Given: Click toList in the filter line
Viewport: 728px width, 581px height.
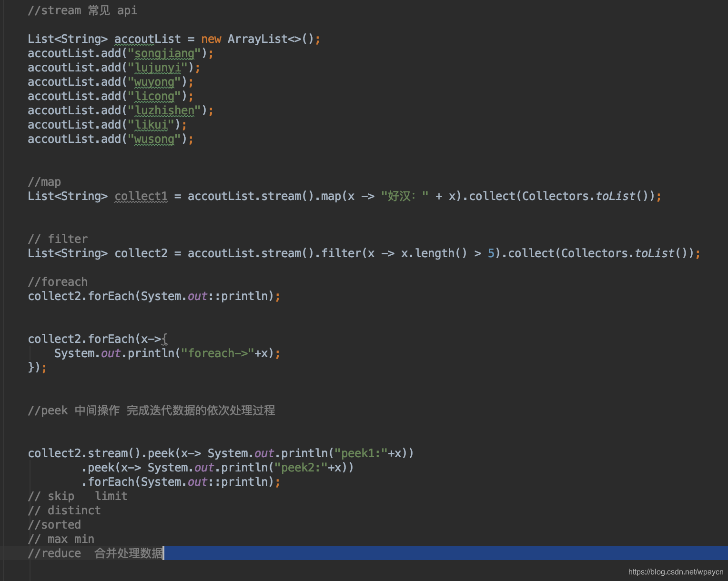Looking at the screenshot, I should click(654, 253).
